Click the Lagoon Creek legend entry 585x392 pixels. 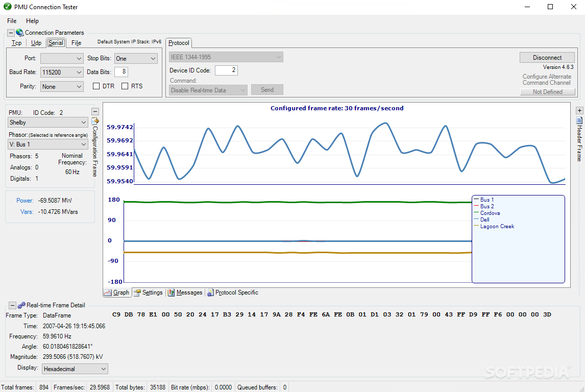[x=494, y=227]
